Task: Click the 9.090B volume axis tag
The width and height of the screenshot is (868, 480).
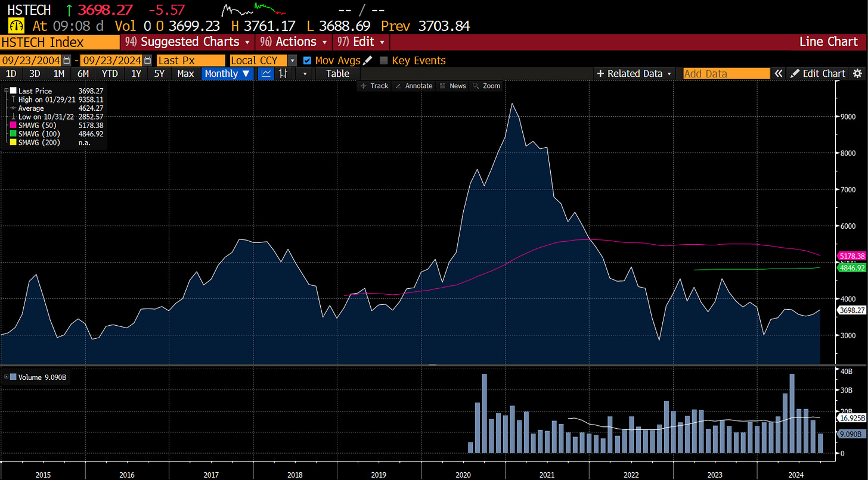Action: [852, 434]
